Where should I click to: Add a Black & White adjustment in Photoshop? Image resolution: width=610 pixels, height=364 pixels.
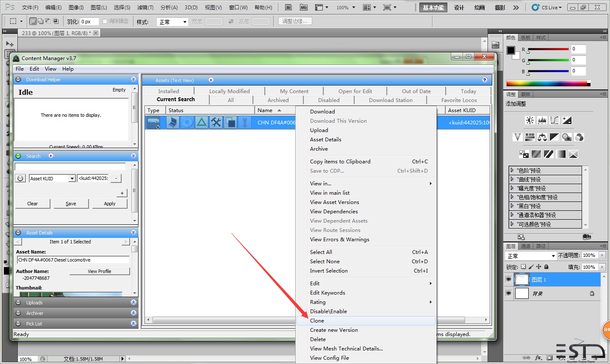point(555,137)
